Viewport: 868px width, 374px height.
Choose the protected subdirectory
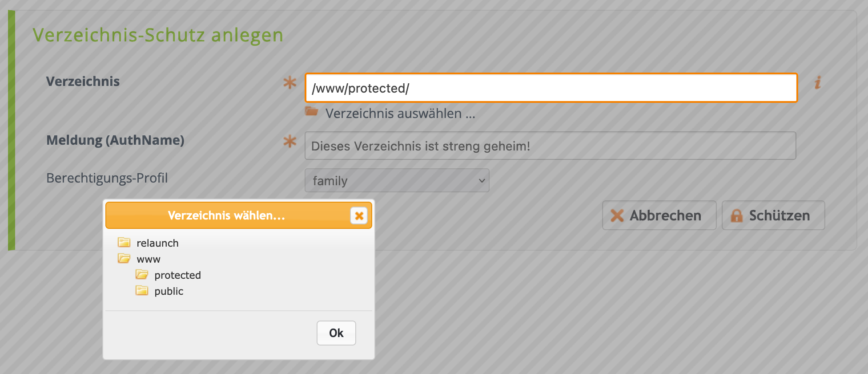pyautogui.click(x=177, y=275)
